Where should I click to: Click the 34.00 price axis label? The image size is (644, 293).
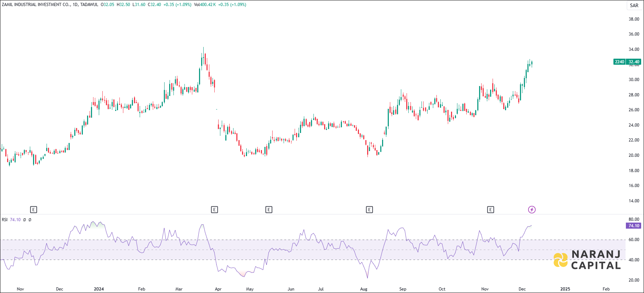pyautogui.click(x=634, y=49)
